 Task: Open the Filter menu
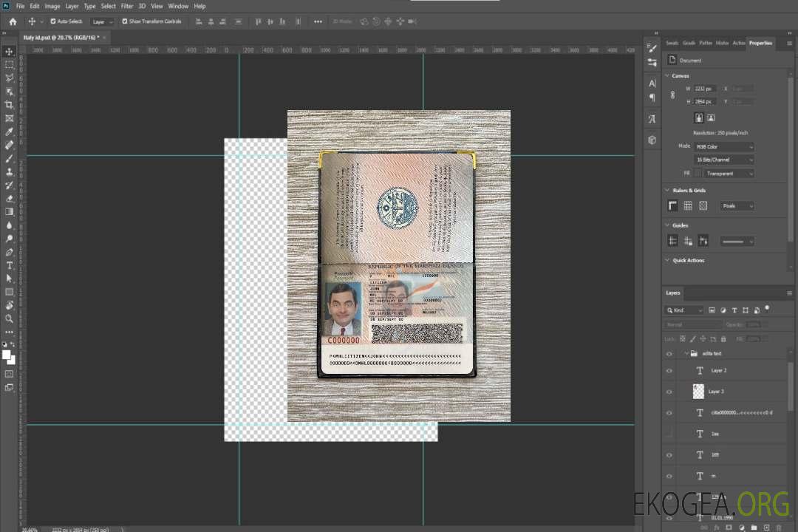coord(127,6)
